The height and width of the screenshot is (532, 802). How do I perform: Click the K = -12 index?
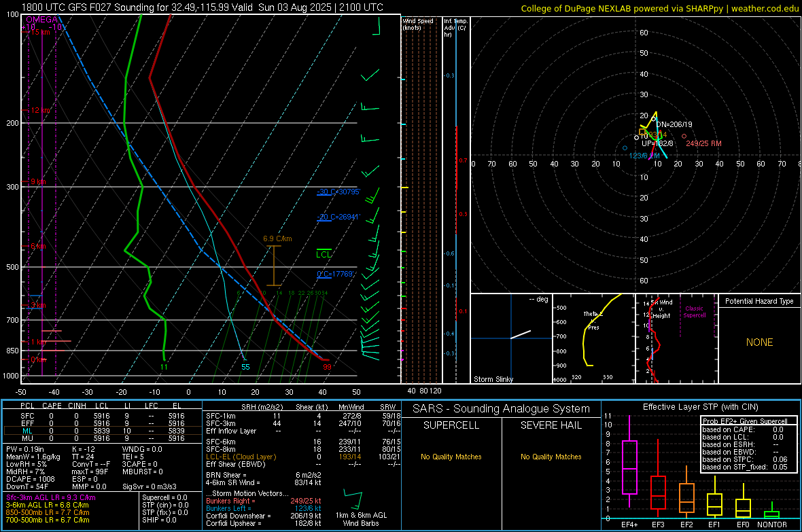pyautogui.click(x=84, y=449)
